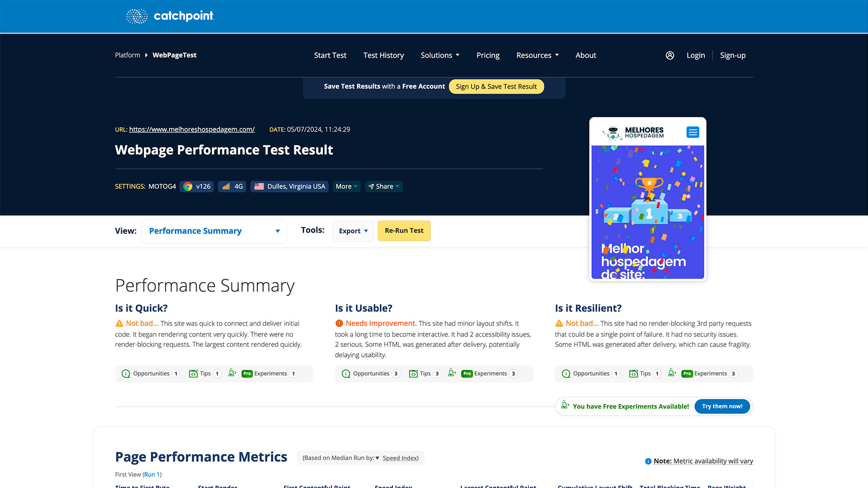
Task: Click the Try them now free experiments button
Action: click(x=722, y=406)
